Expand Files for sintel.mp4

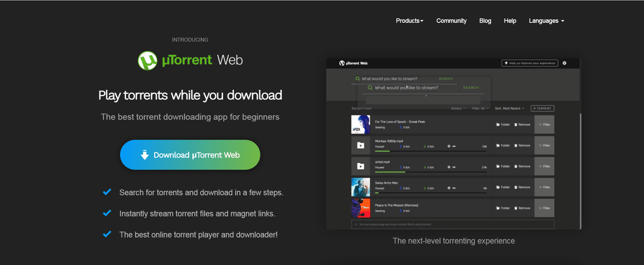tap(544, 166)
